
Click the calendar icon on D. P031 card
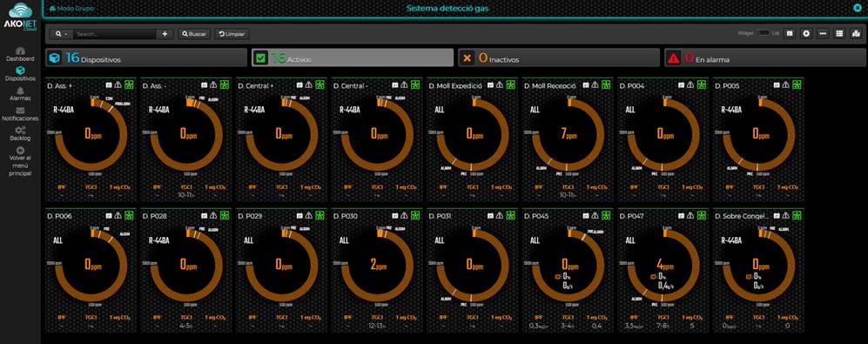pyautogui.click(x=490, y=215)
